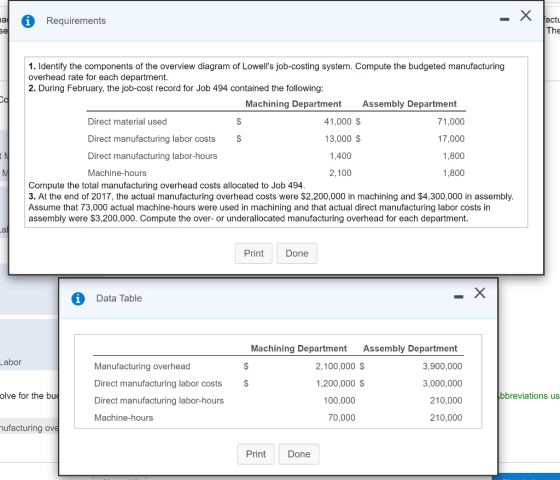The width and height of the screenshot is (560, 480).
Task: Close the Data Table dialog
Action: tap(480, 293)
